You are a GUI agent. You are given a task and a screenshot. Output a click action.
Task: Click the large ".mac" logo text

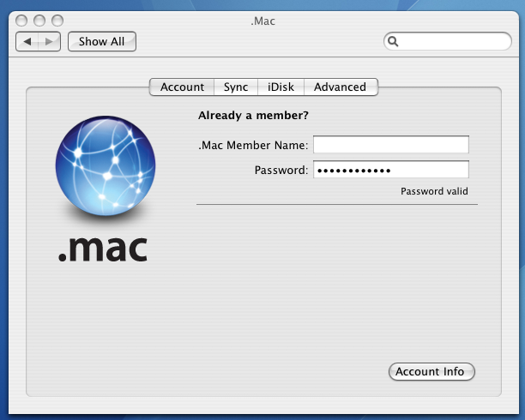click(103, 249)
